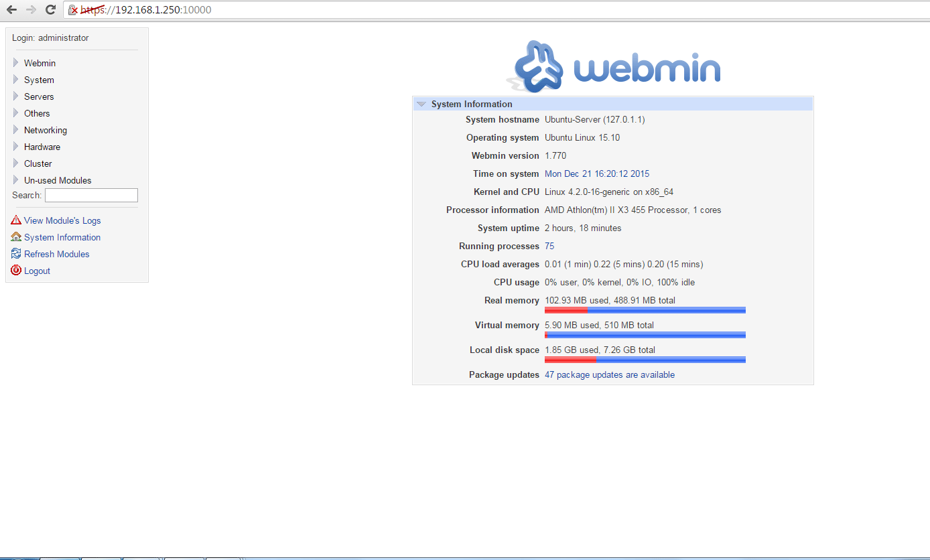Viewport: 930px width, 560px height.
Task: Open 47 package updates are available link
Action: click(x=610, y=374)
